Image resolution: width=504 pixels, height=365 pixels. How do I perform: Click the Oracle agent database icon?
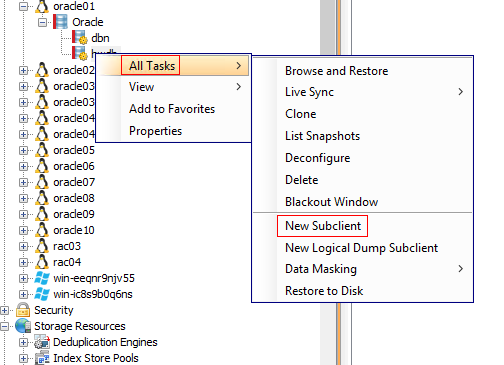(60, 22)
